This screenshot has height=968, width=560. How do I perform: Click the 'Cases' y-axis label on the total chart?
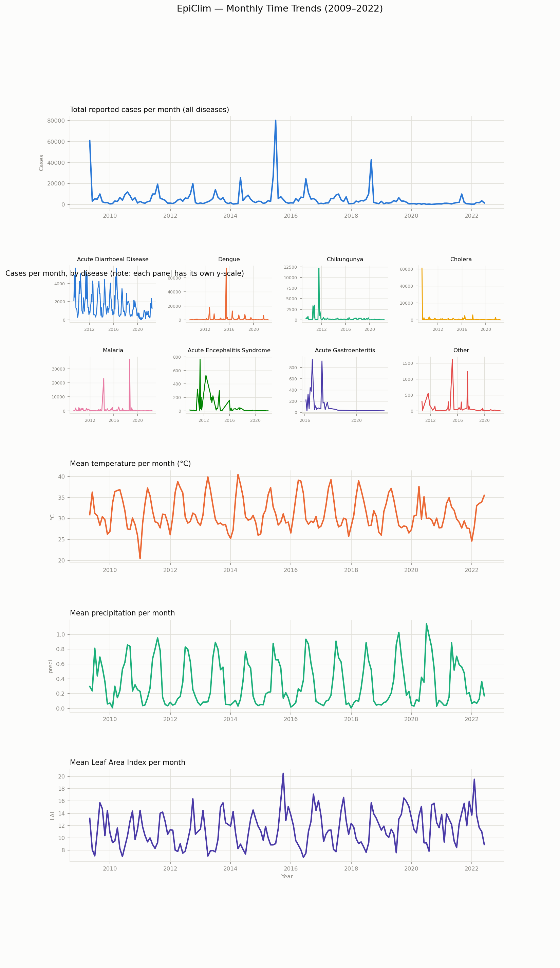[x=41, y=163]
